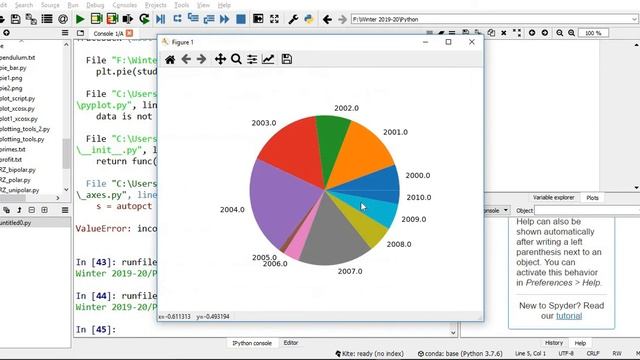Open Configure subplots in Figure 1
The image size is (640, 360).
[252, 60]
